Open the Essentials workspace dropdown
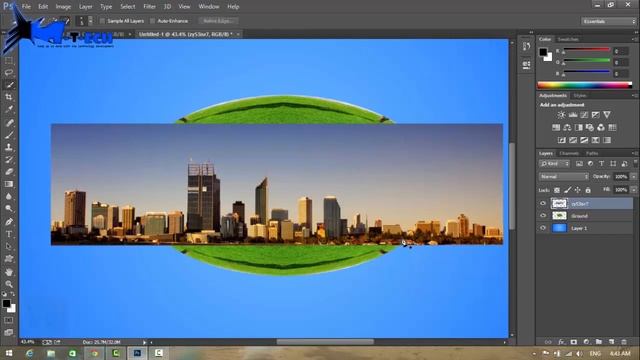This screenshot has height=360, width=640. point(608,21)
